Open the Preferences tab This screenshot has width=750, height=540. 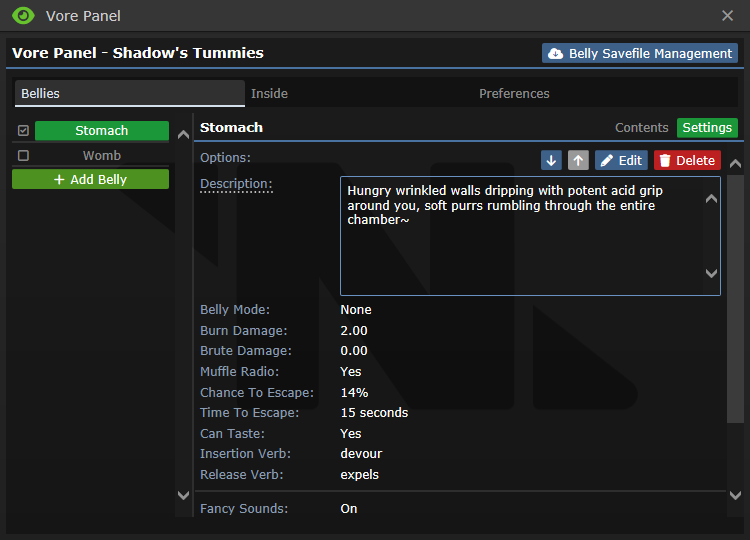[x=514, y=93]
